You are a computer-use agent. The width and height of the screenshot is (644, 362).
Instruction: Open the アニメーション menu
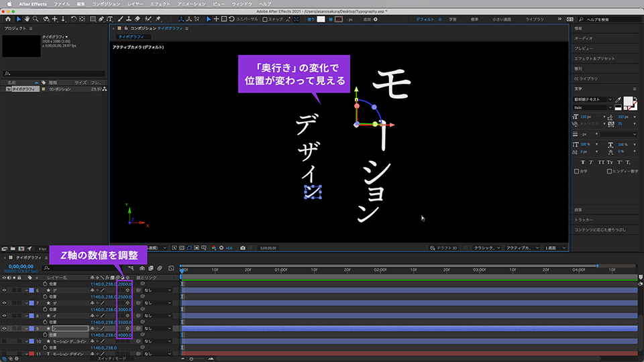(x=191, y=4)
